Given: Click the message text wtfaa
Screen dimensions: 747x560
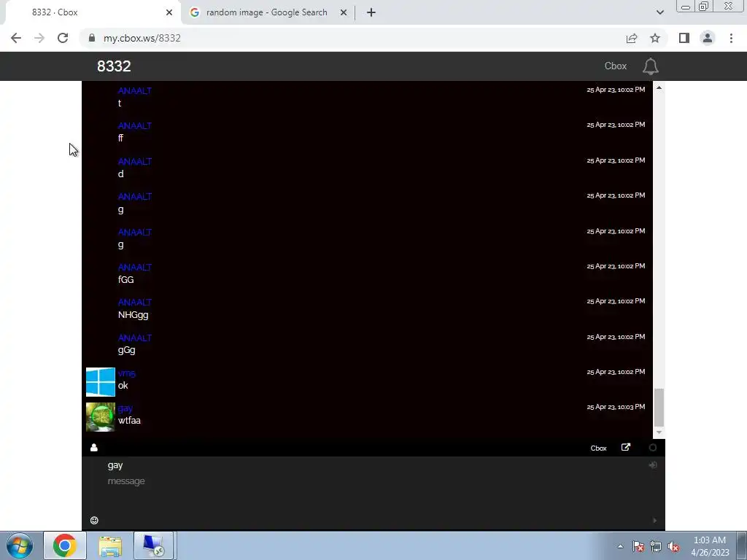Looking at the screenshot, I should (x=129, y=421).
